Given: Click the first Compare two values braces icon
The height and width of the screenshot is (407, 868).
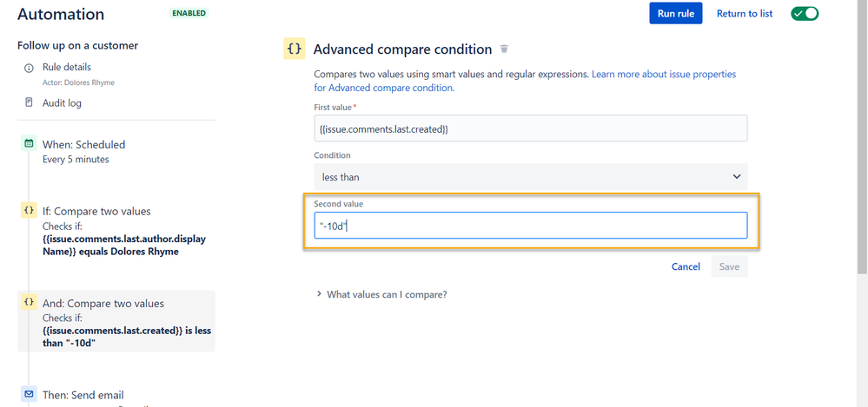Looking at the screenshot, I should click(x=29, y=210).
